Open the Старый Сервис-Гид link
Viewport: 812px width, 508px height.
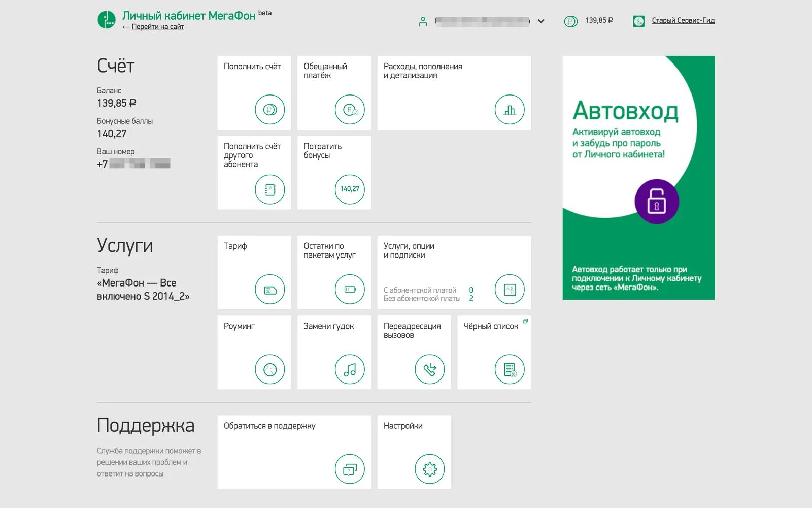pos(683,21)
